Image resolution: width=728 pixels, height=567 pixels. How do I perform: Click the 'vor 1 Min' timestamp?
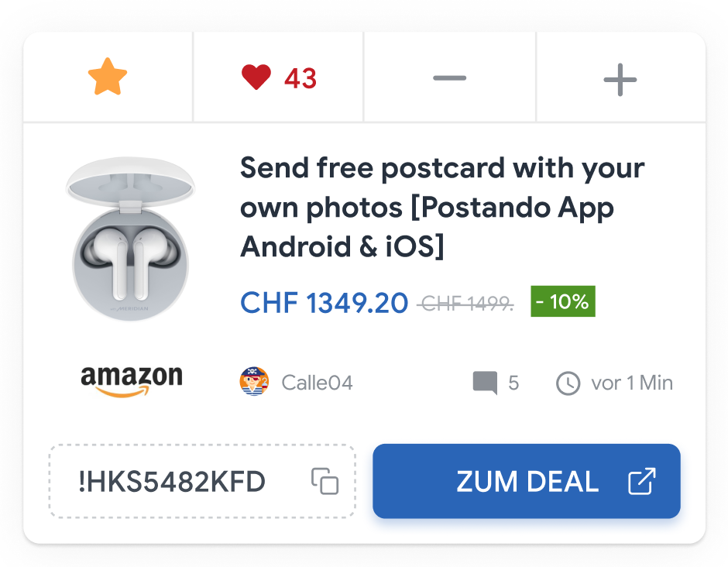632,383
